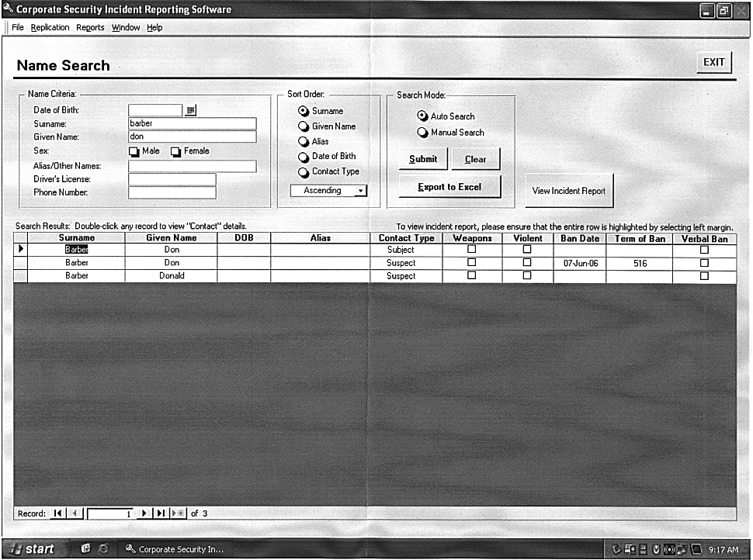Viewport: 753px width, 560px height.
Task: Click the Term of Ban column header
Action: pyautogui.click(x=640, y=238)
